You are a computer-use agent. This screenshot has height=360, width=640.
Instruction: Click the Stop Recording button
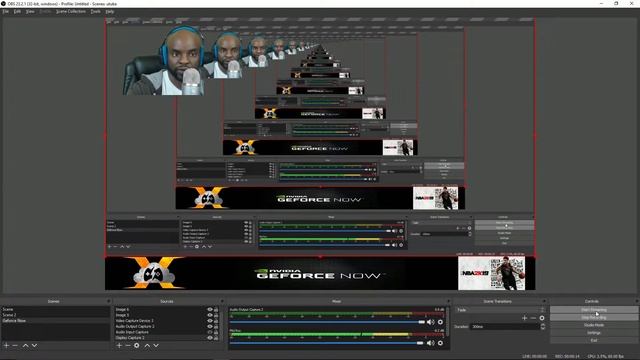[x=594, y=318]
